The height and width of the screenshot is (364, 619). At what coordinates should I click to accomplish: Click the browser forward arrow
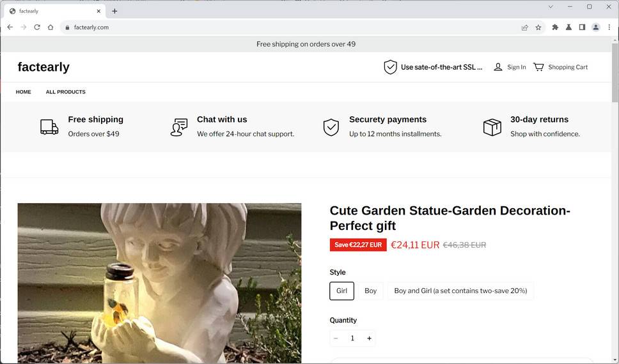coord(24,27)
